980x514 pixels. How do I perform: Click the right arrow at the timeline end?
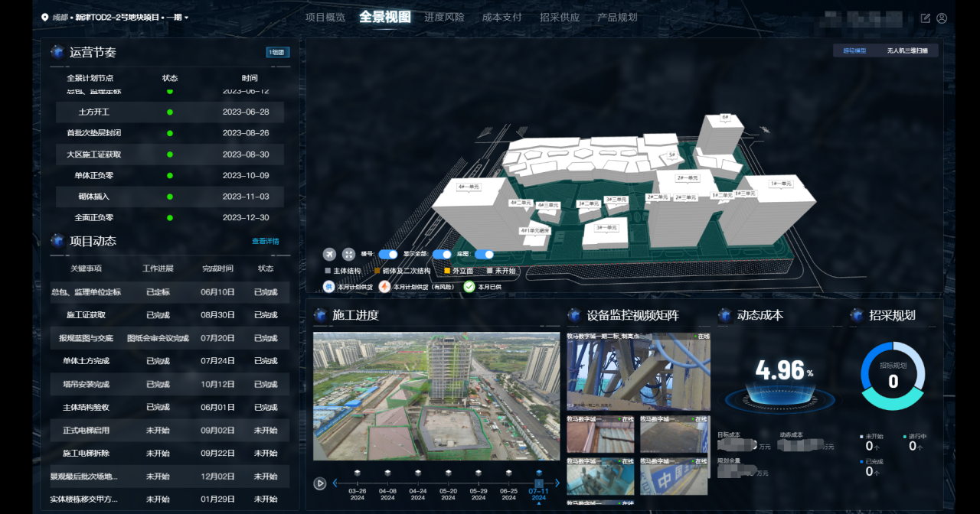click(x=558, y=483)
